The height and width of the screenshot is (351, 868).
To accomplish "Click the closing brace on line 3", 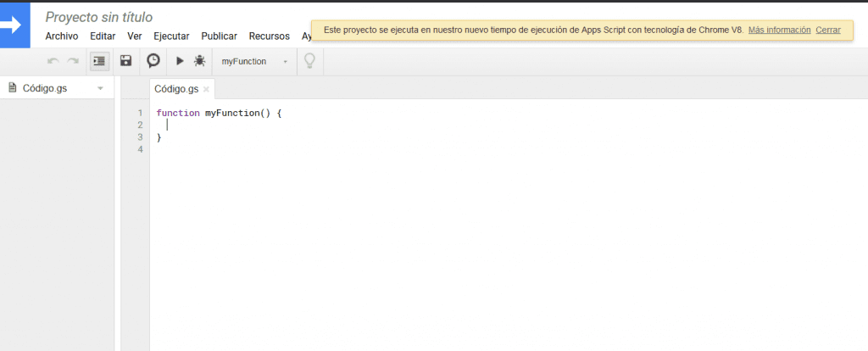I will coord(159,137).
